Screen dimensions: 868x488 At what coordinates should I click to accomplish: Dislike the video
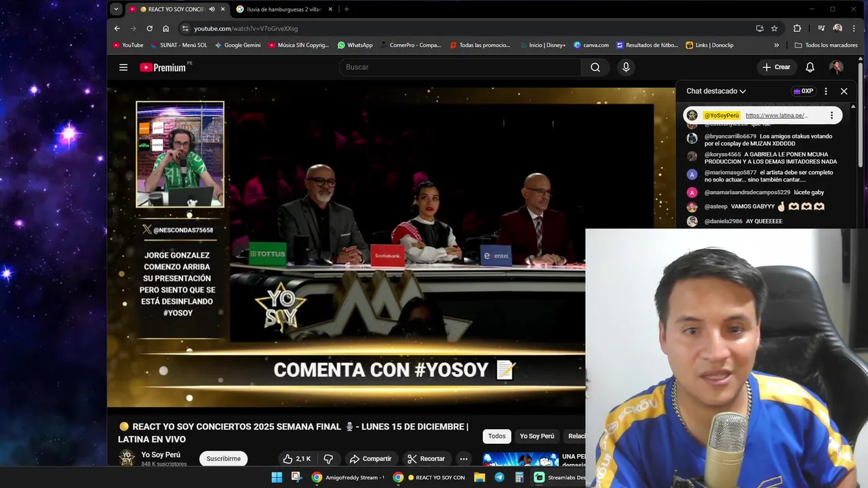point(328,459)
